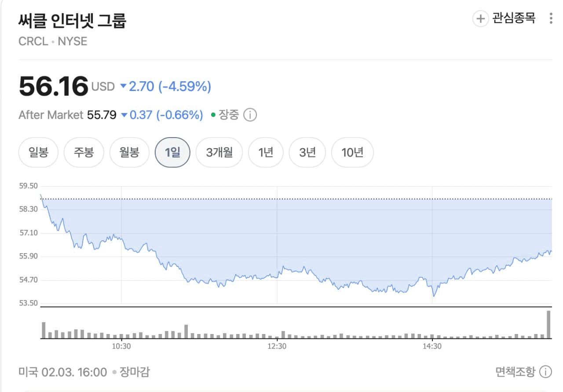
Task: Select the 1일 chart range
Action: [173, 153]
